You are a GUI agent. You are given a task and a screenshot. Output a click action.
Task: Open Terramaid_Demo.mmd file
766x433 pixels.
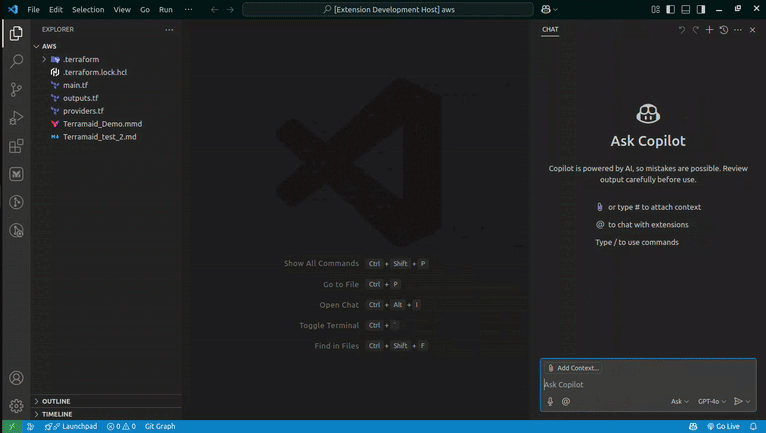102,124
